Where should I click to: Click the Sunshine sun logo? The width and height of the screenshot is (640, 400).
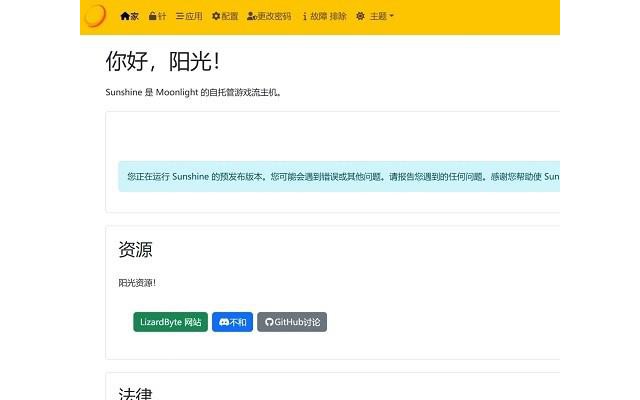(x=95, y=16)
